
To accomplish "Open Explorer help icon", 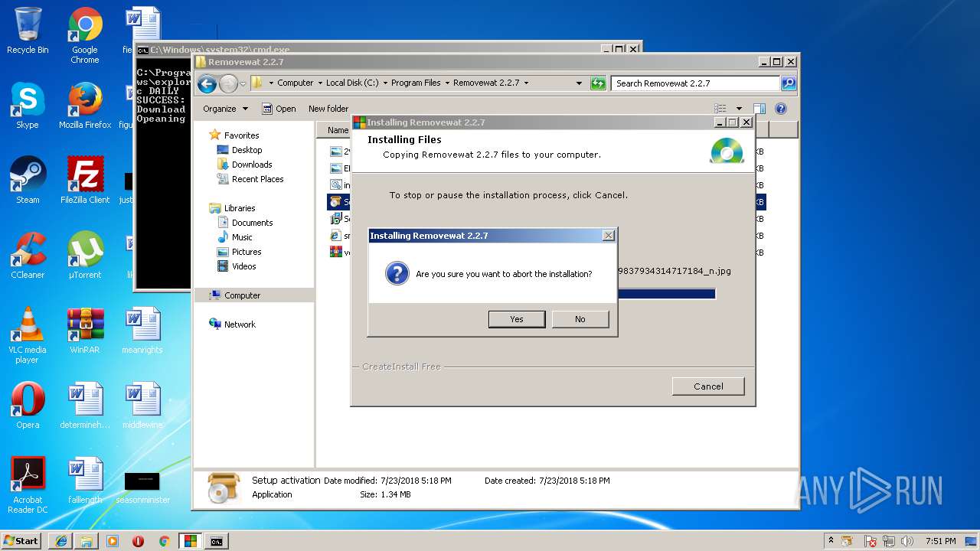I will (x=781, y=109).
